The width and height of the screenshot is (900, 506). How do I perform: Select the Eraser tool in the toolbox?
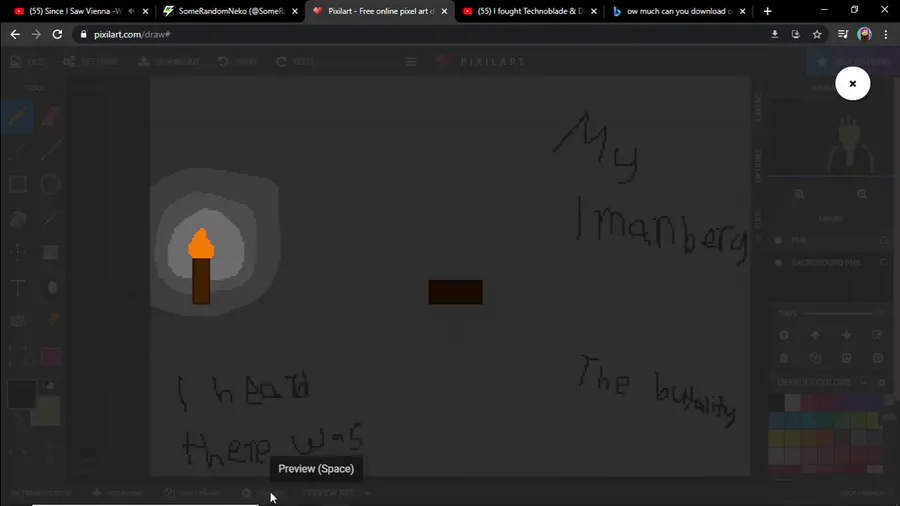coord(51,116)
